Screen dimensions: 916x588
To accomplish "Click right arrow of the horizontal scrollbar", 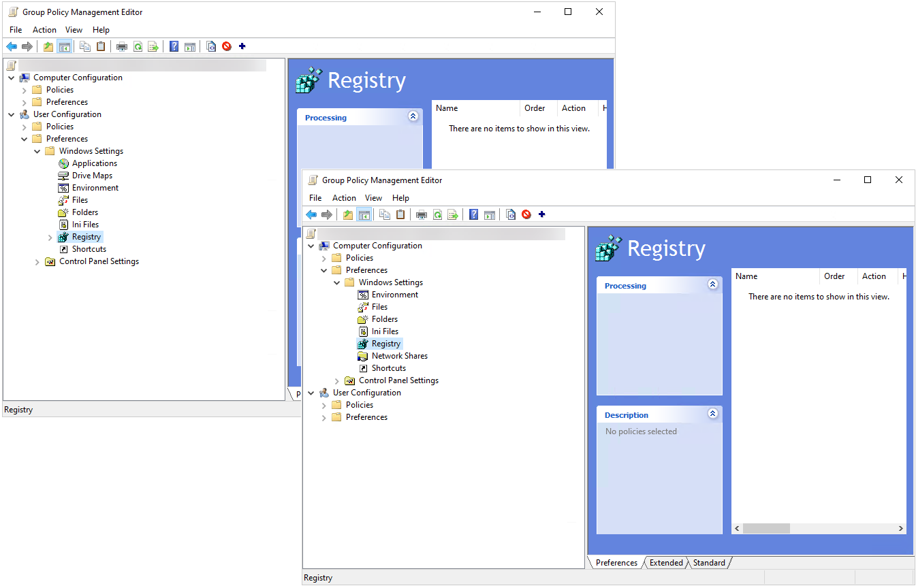I will point(901,529).
